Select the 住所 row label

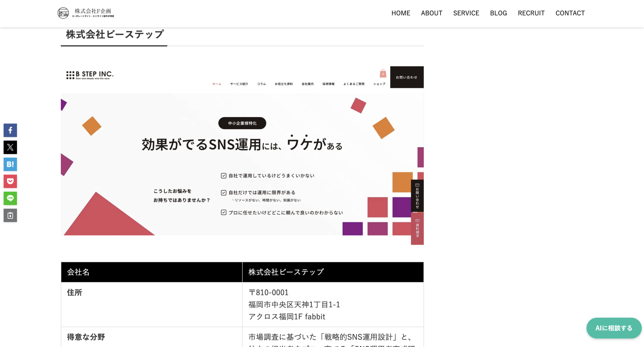click(x=74, y=292)
